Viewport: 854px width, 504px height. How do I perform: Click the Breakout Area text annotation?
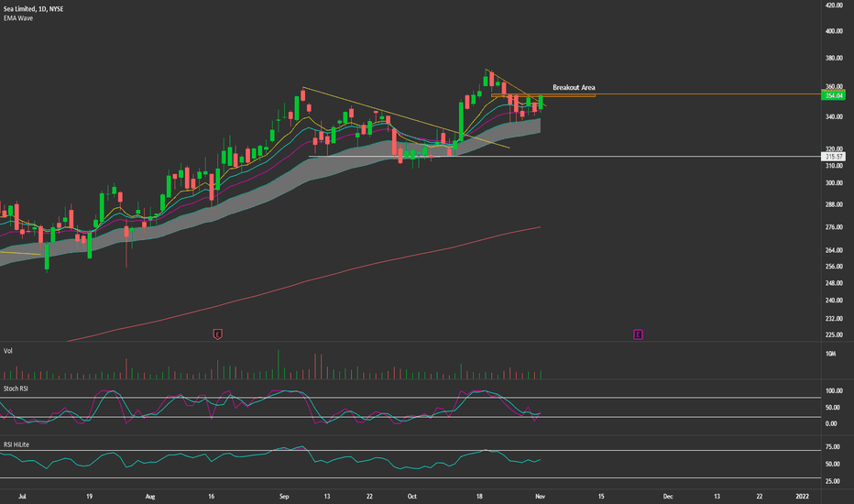(x=574, y=87)
